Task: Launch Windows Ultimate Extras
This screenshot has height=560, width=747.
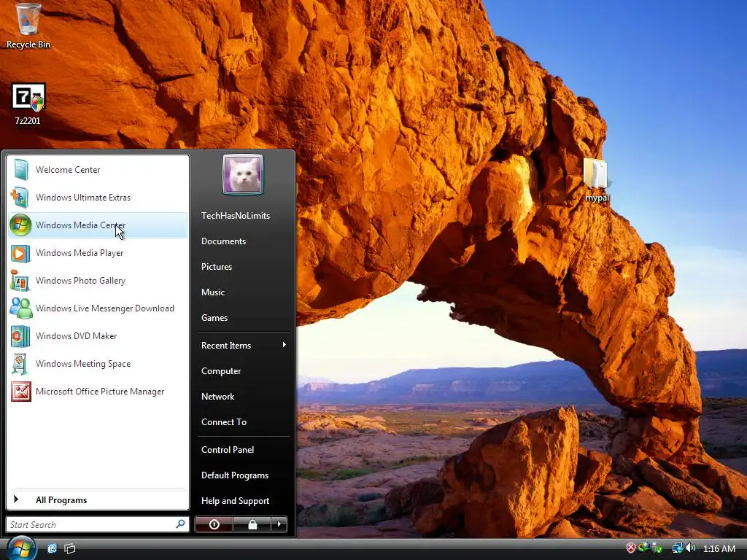Action: pyautogui.click(x=98, y=197)
